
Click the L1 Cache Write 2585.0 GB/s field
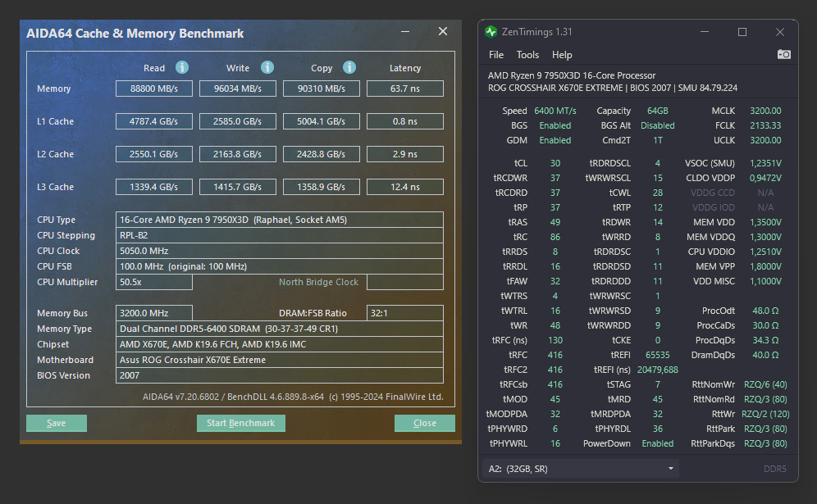point(238,121)
